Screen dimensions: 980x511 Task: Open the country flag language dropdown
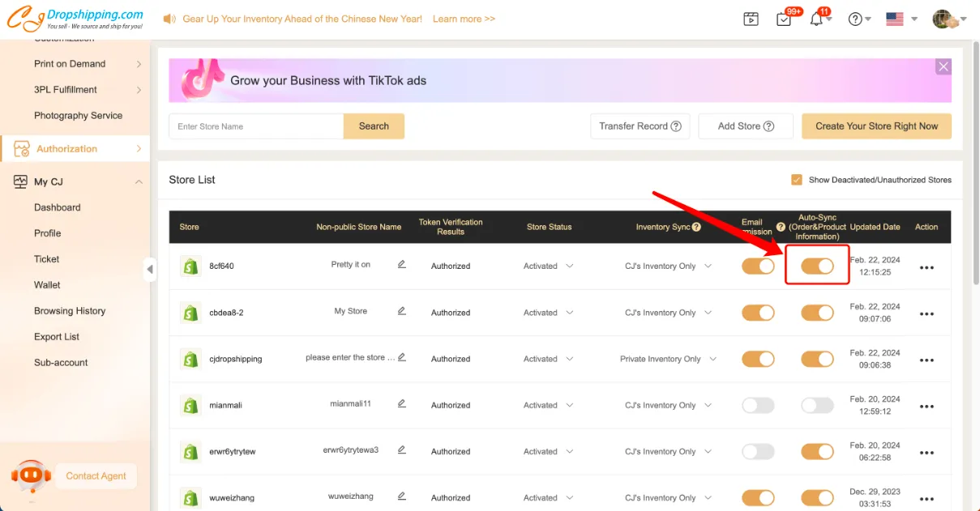[x=901, y=19]
